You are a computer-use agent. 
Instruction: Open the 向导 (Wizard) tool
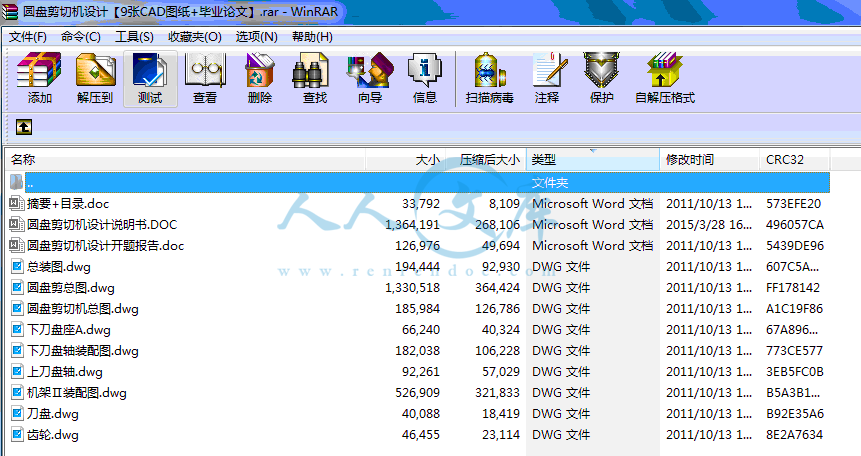370,70
